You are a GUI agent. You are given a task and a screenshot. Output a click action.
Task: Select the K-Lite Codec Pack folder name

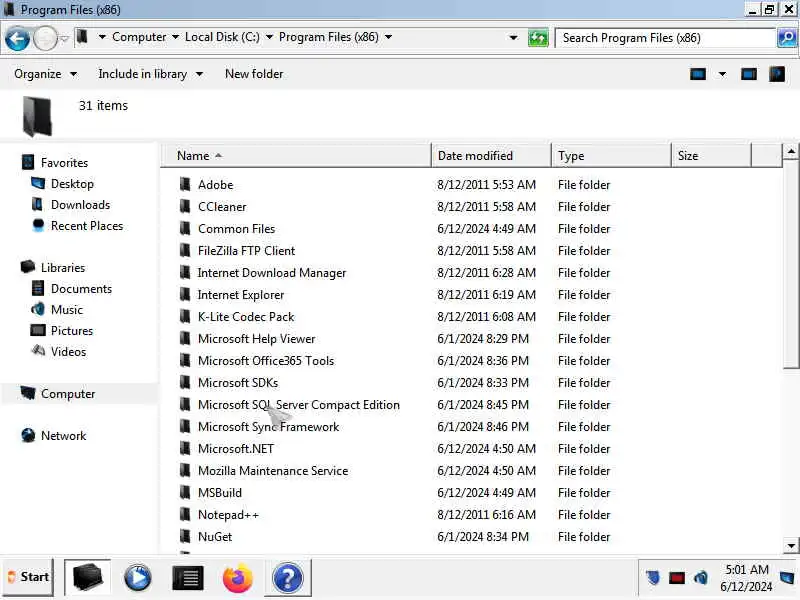[x=246, y=316]
